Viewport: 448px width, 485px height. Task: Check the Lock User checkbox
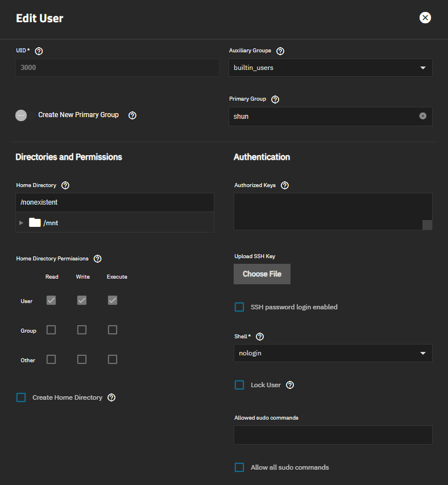pos(239,385)
